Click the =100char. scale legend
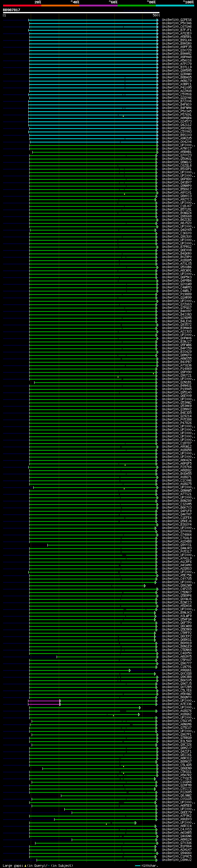The width and height of the screenshot is (197, 868). [x=147, y=865]
